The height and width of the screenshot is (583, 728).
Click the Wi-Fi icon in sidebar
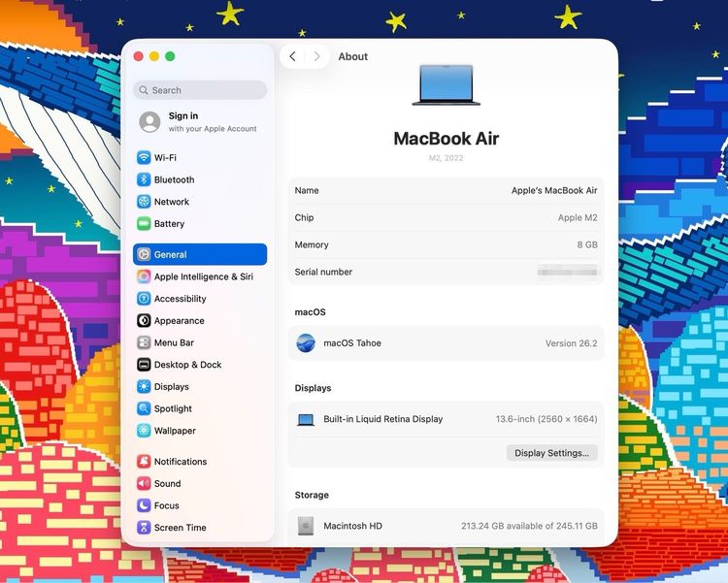tap(144, 157)
